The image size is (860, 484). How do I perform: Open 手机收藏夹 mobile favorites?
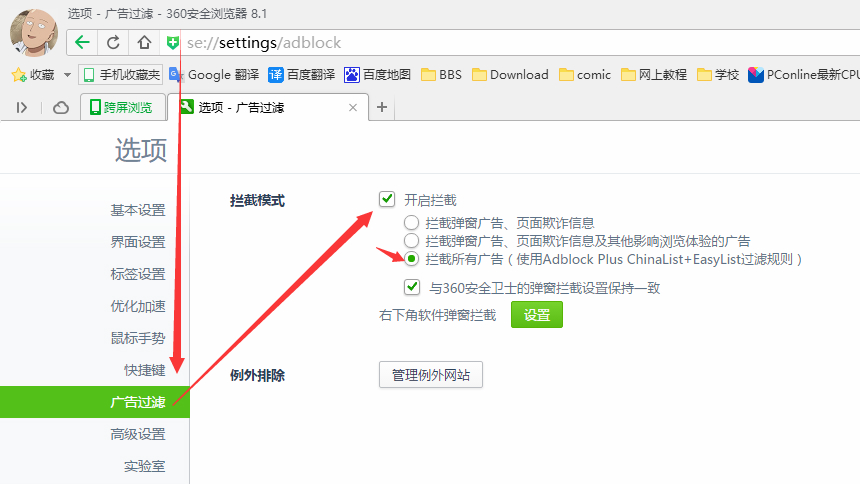(121, 75)
